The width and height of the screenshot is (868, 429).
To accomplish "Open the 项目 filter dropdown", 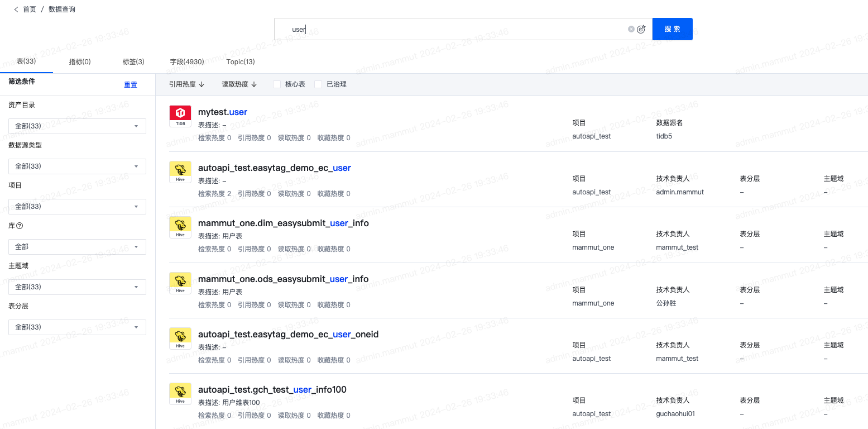I will coord(77,207).
